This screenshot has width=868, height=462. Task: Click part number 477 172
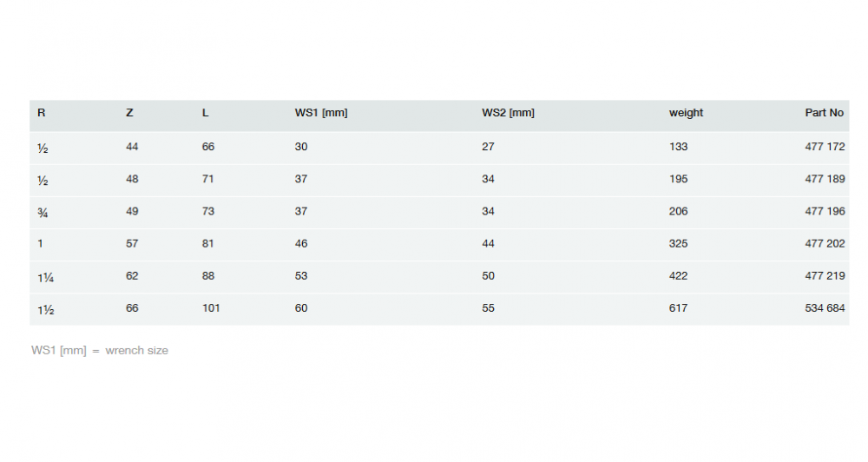click(825, 147)
